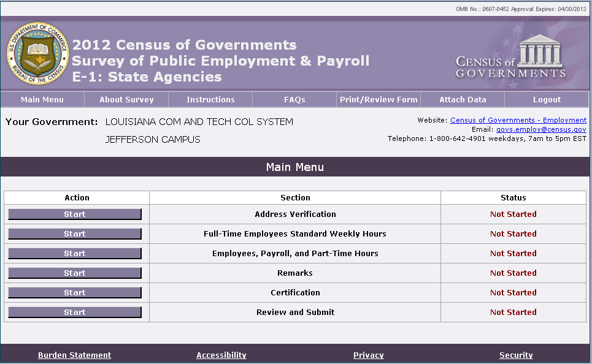Click Full-Time Employees Standard Weekly Hours text
592x364 pixels.
[x=295, y=234]
